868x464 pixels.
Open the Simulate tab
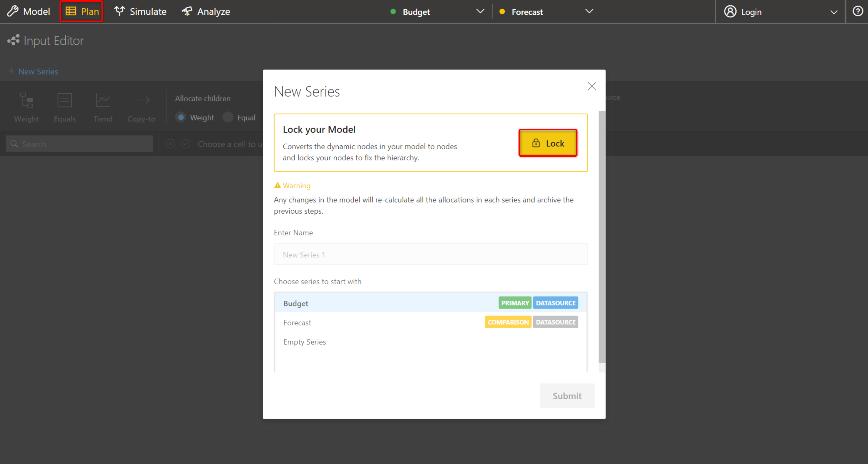point(140,11)
